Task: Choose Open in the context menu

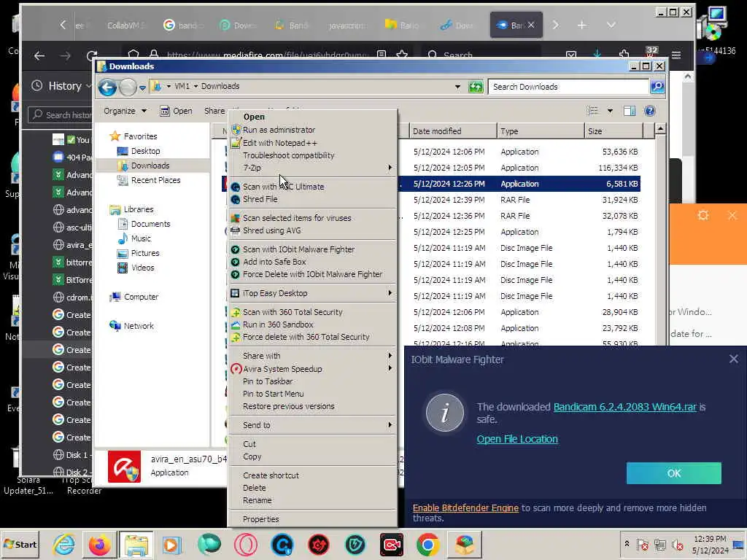Action: 254,117
